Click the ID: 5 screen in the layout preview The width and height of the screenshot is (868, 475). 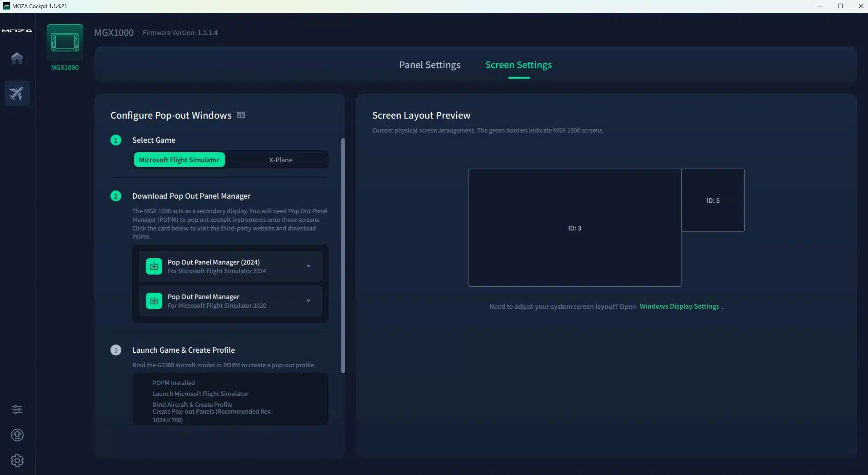pyautogui.click(x=713, y=200)
